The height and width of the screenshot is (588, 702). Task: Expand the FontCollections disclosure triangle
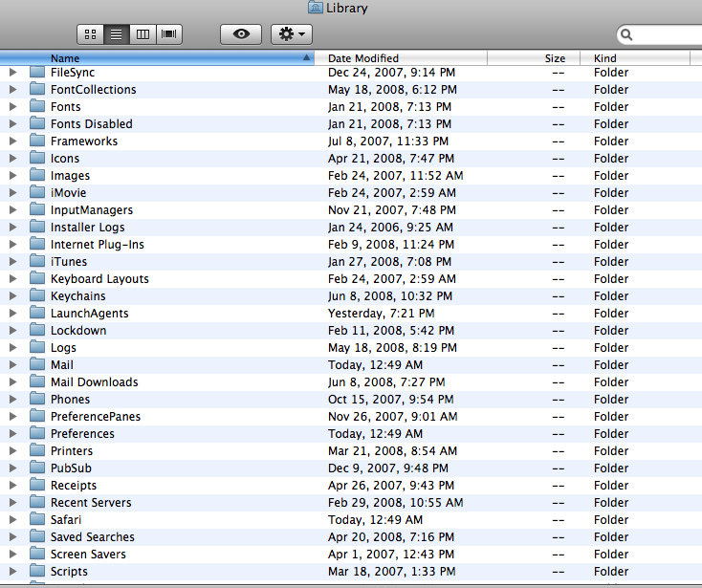[13, 90]
